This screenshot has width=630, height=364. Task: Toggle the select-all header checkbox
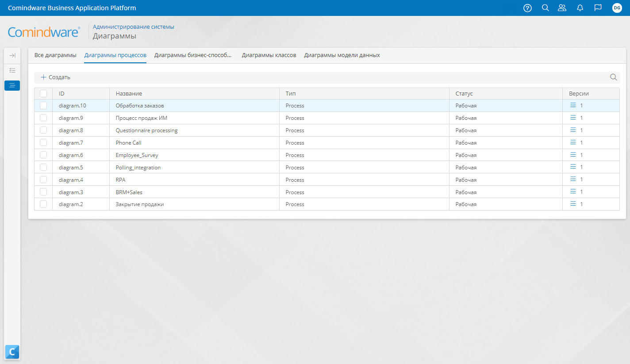point(43,93)
